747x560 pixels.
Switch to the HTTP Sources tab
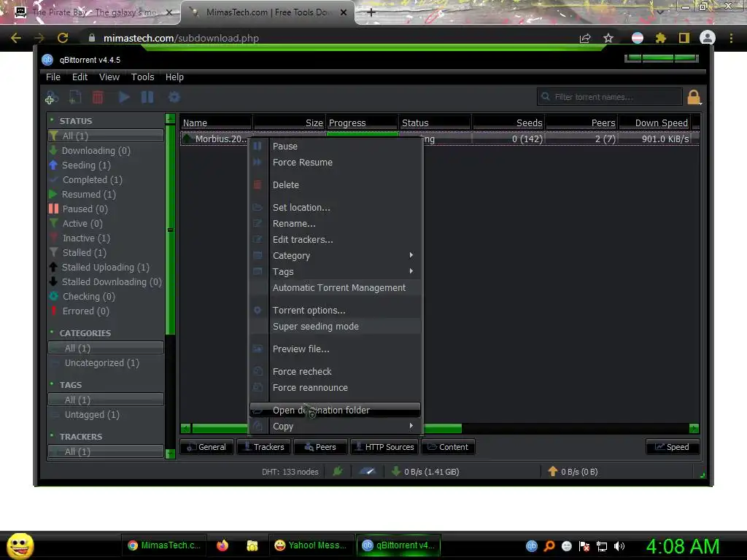(x=384, y=447)
